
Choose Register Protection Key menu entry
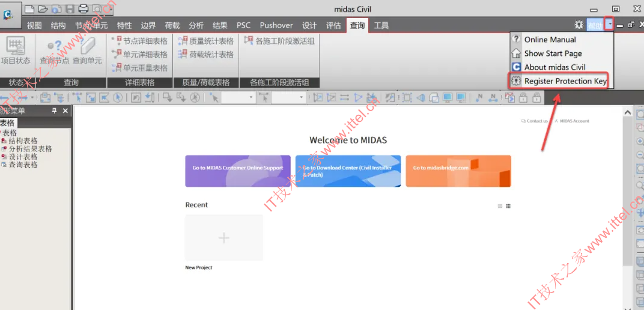(559, 81)
